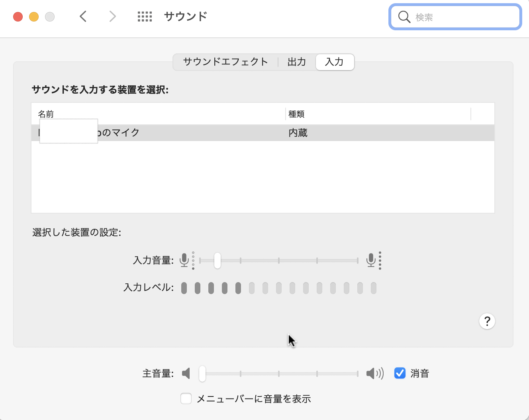Show all preferences grid icon
Viewport: 529px width, 420px height.
[x=145, y=16]
